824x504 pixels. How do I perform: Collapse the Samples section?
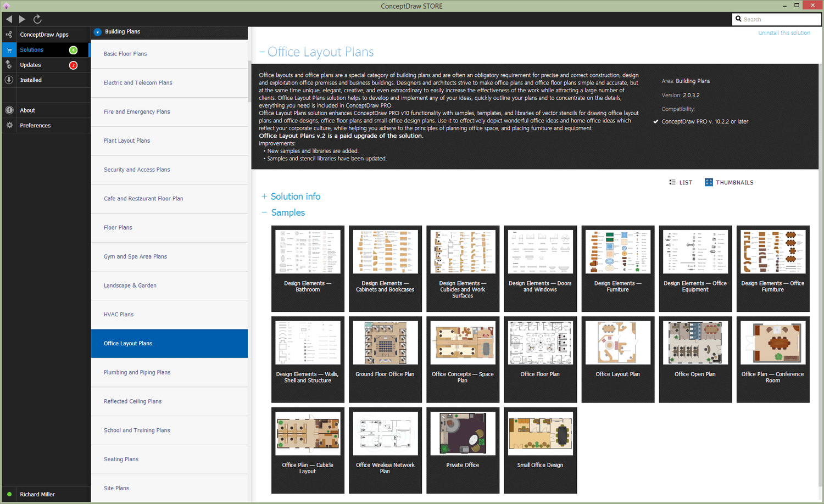283,212
